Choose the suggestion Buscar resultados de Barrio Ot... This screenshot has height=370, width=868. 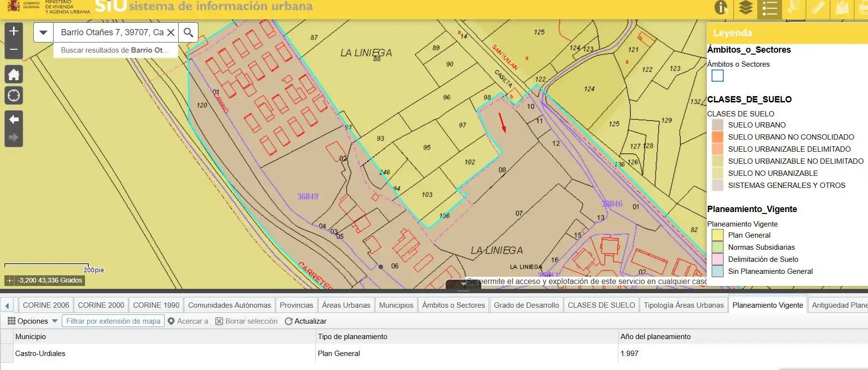point(115,50)
